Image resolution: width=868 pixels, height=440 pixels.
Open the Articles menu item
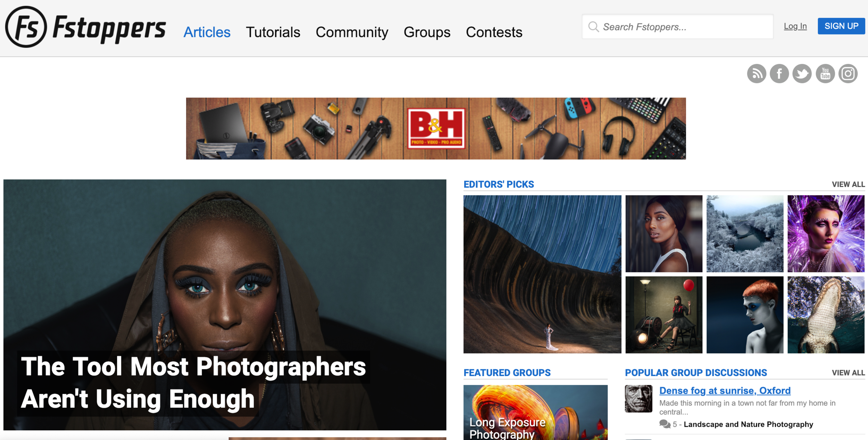(x=207, y=32)
